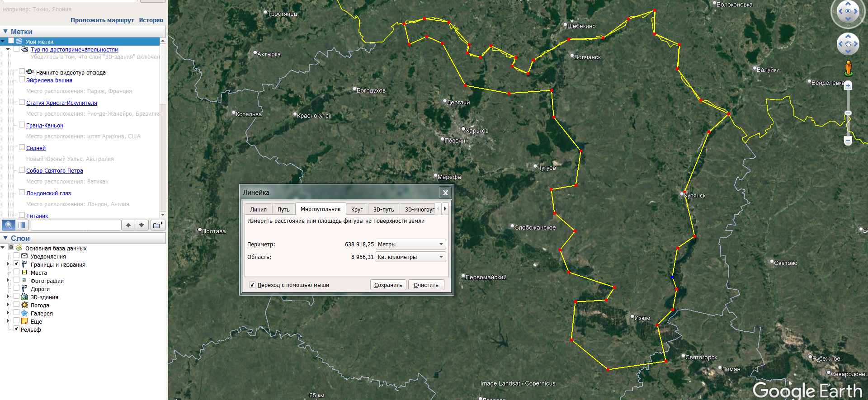Expand the 3D-здания layer node

(8, 296)
